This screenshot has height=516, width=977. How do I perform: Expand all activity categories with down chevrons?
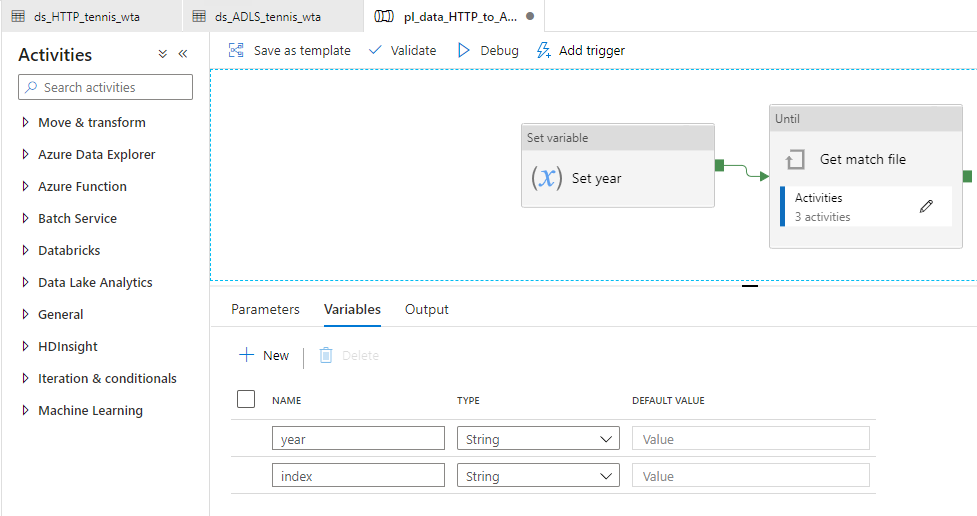[x=163, y=54]
